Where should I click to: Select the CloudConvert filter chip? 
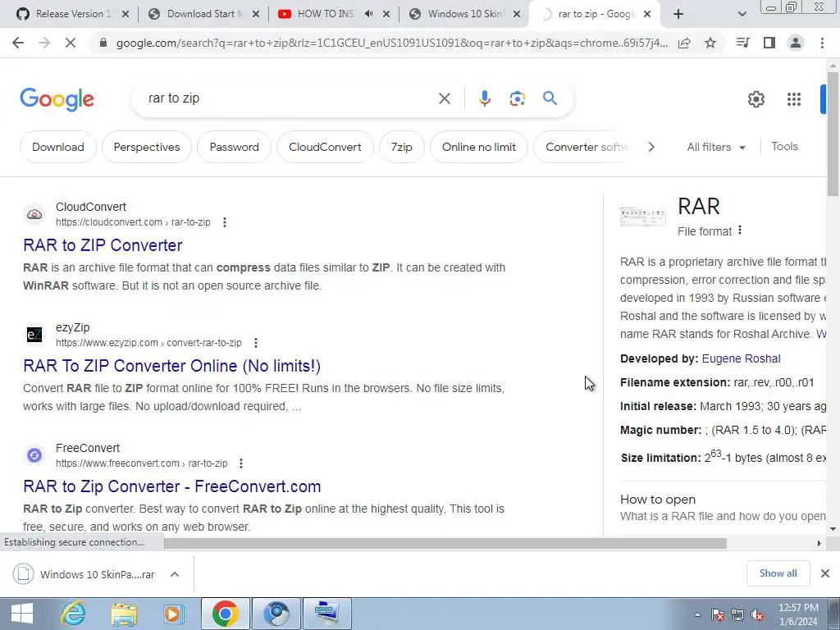point(325,147)
